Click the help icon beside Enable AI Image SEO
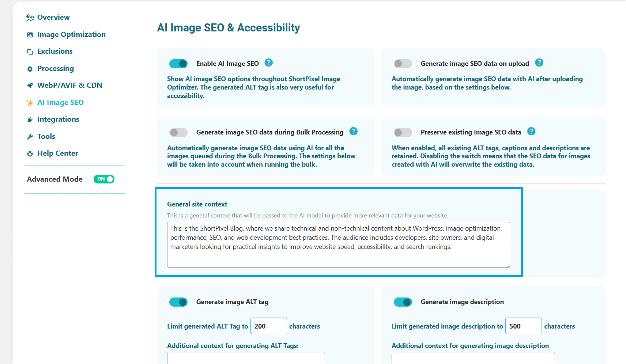This screenshot has height=364, width=626. click(268, 63)
